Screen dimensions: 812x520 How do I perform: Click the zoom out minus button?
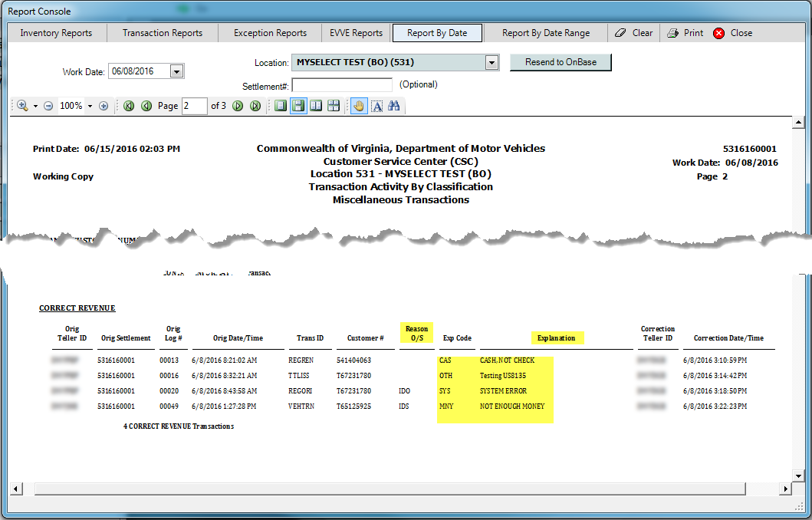point(48,106)
